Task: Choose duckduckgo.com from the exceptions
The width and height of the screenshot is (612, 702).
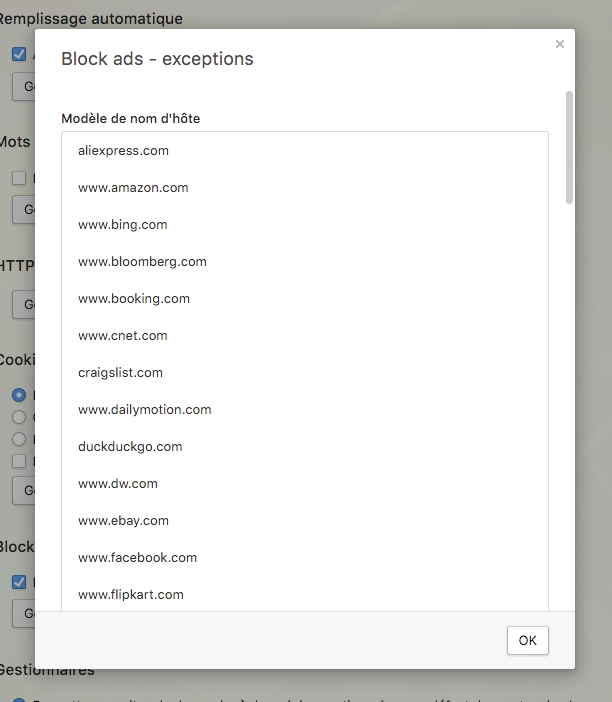Action: [305, 446]
